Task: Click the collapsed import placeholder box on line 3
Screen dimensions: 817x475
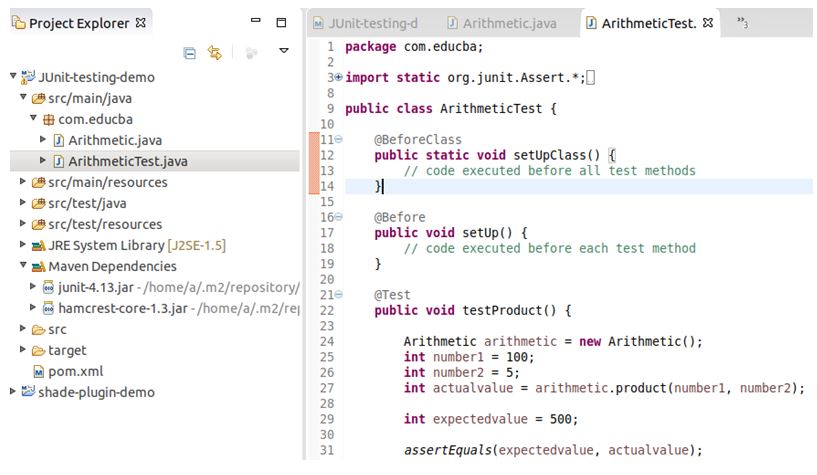Action: (x=590, y=78)
